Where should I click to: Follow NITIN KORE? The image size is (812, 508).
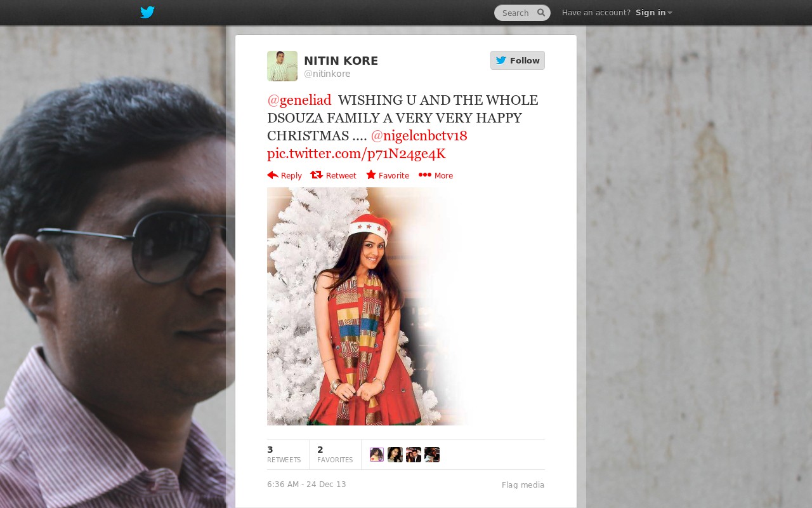coord(518,60)
